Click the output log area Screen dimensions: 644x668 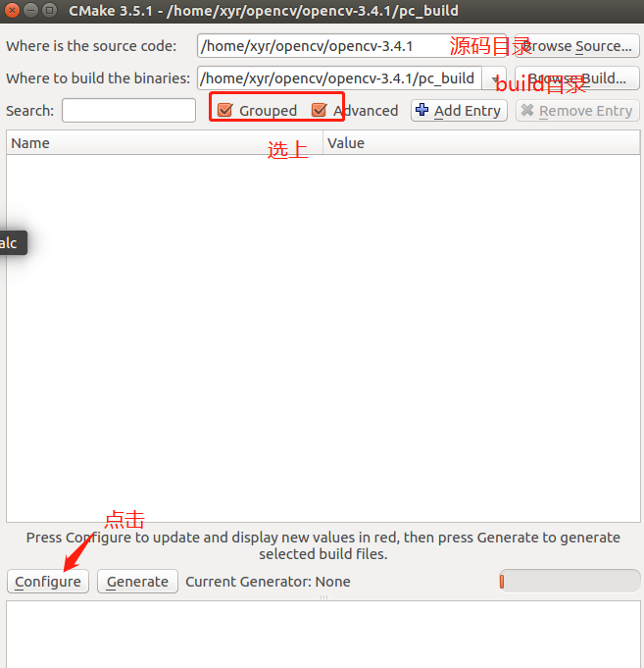click(x=323, y=635)
